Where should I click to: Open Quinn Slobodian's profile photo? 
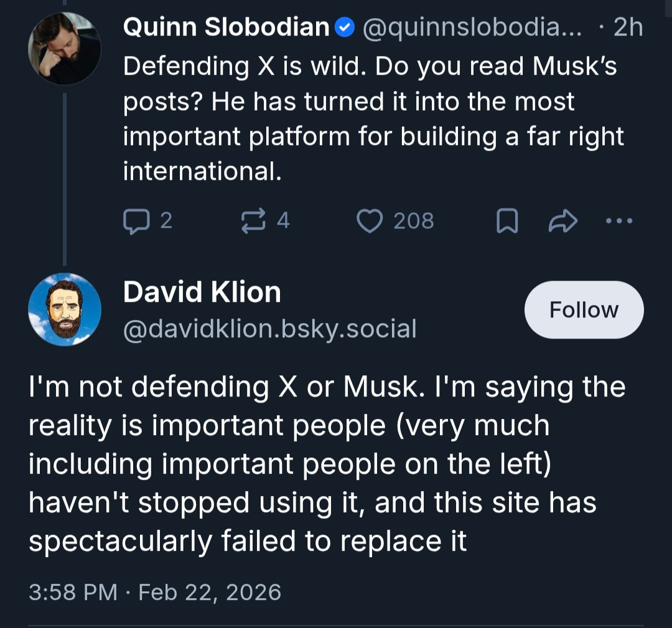point(65,49)
